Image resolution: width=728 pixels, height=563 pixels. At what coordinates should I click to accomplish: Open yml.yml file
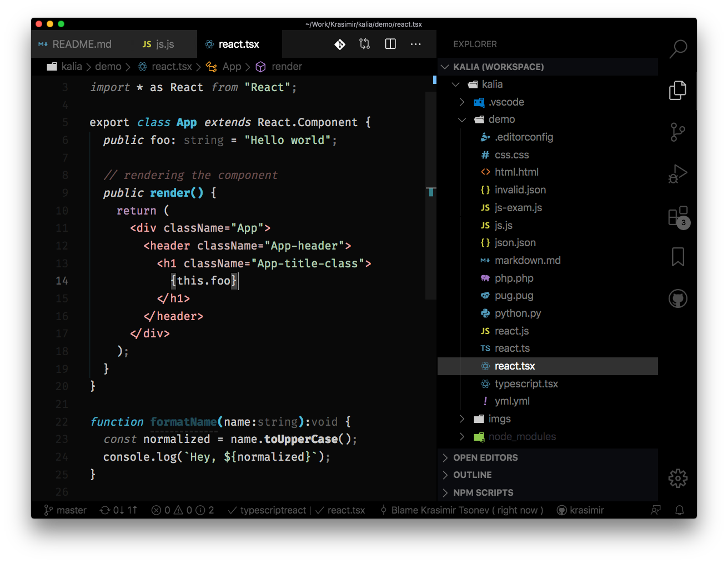[548, 401]
